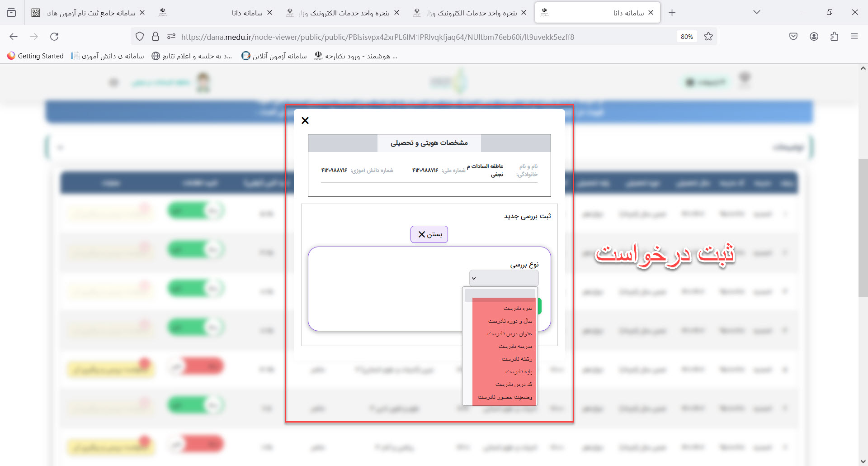
Task: Open the Firefox account icon
Action: coord(814,37)
